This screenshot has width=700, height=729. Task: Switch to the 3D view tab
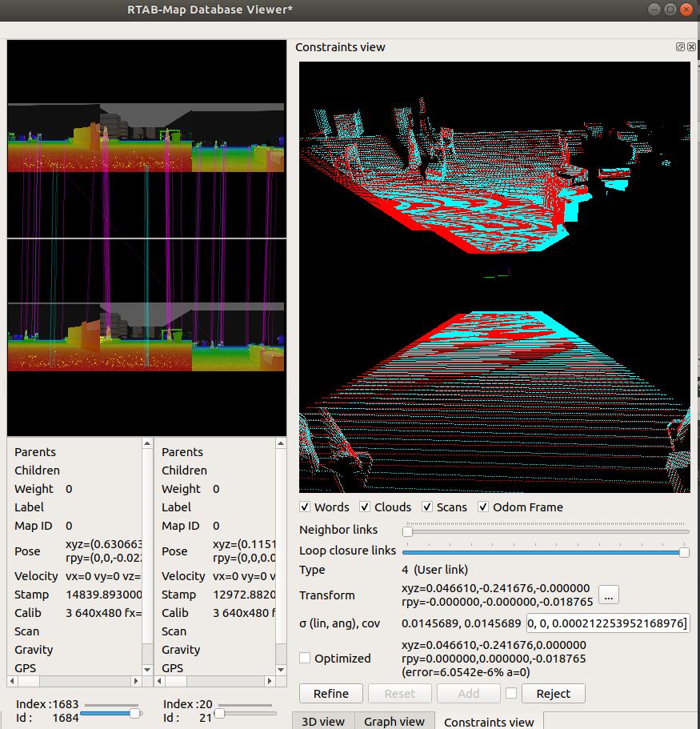[323, 721]
